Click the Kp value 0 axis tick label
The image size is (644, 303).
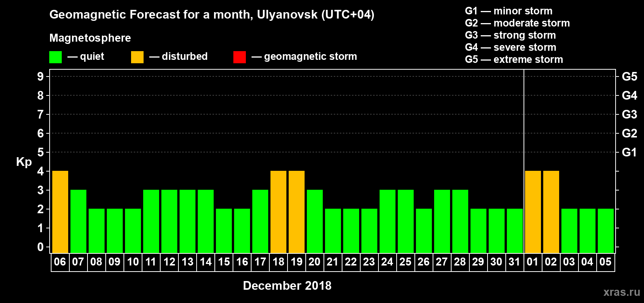(41, 247)
